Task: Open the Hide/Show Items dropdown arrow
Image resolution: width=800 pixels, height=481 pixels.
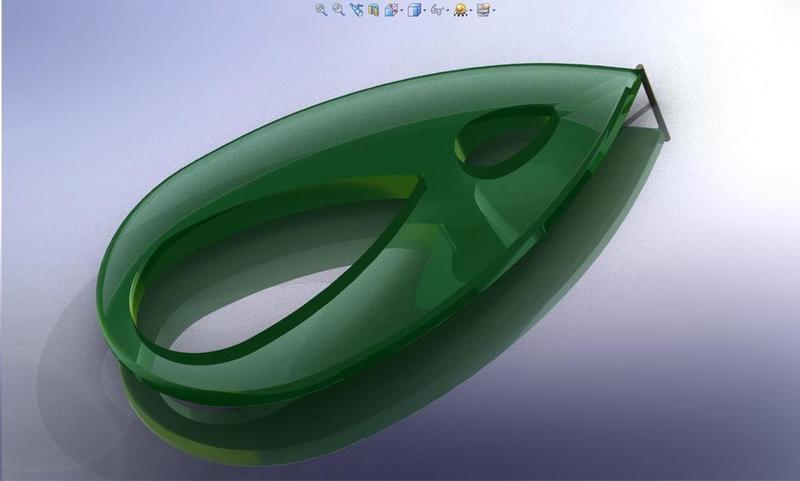Action: [x=447, y=10]
